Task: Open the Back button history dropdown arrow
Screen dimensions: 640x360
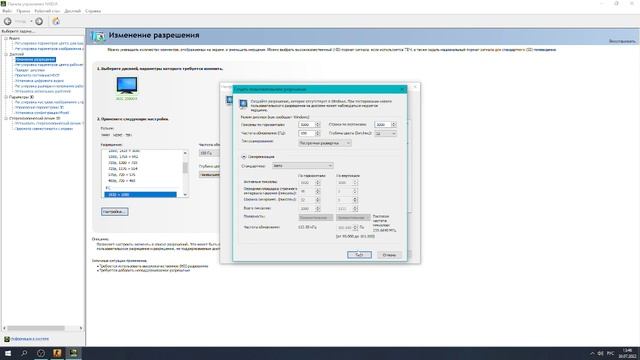Action: [31, 21]
